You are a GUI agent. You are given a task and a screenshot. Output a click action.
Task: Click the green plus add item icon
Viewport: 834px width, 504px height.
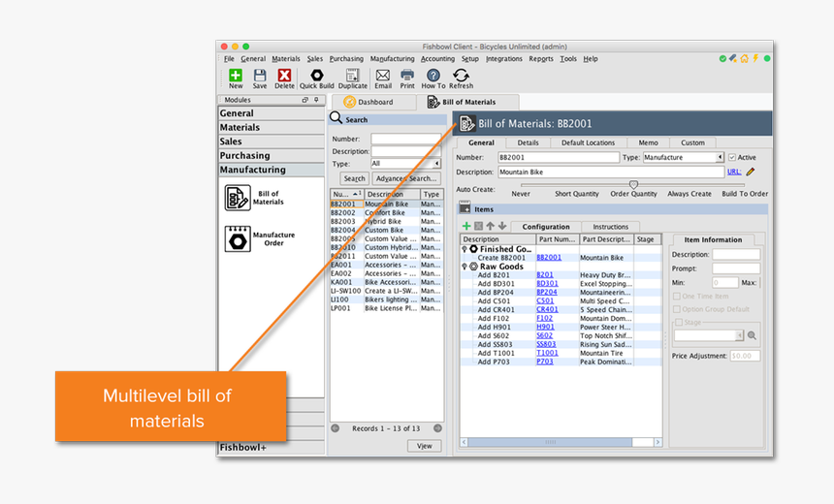pos(466,226)
